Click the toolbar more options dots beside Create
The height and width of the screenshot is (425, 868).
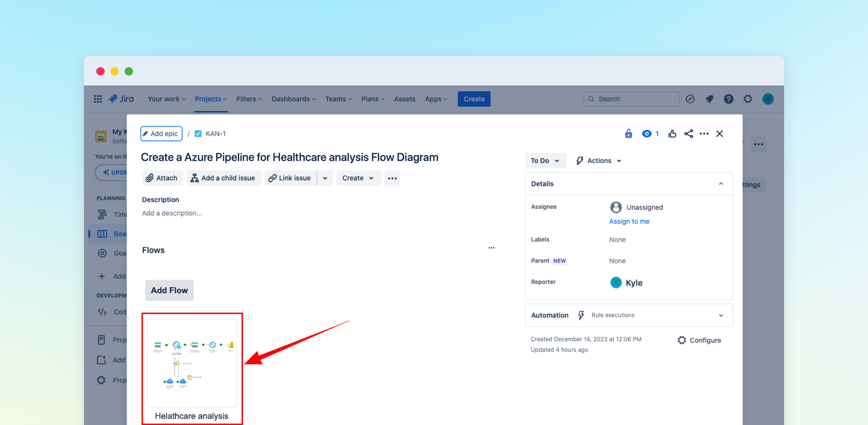coord(392,178)
